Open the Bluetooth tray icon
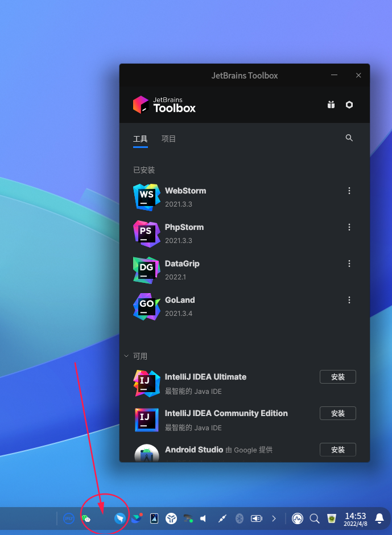The height and width of the screenshot is (535, 392). pos(240,518)
